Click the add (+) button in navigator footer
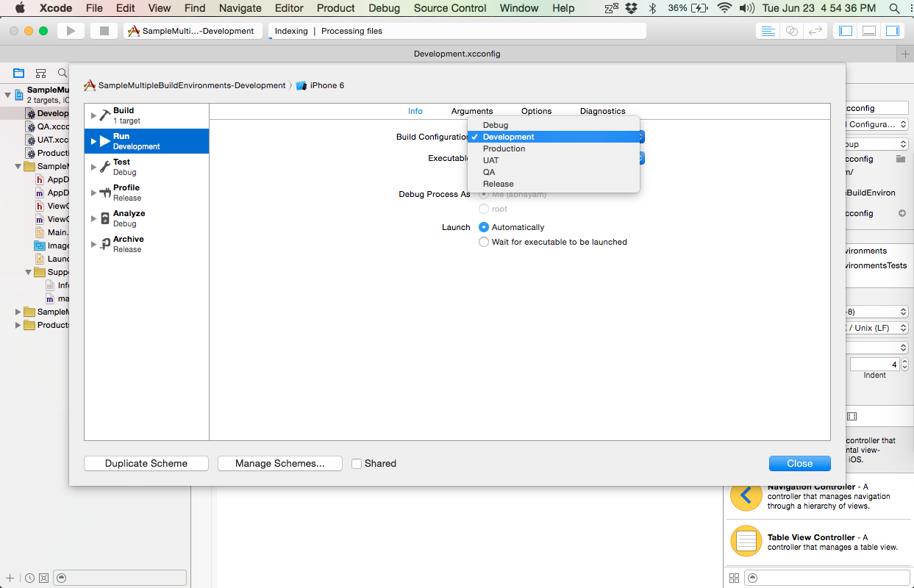914x588 pixels. (x=10, y=578)
